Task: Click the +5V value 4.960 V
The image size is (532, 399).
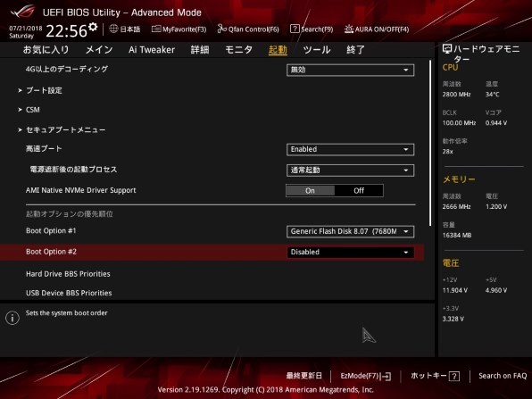Action: coord(496,290)
